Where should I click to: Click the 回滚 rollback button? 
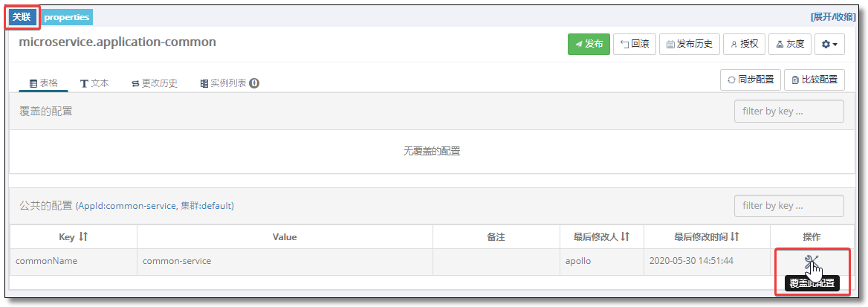(x=635, y=45)
